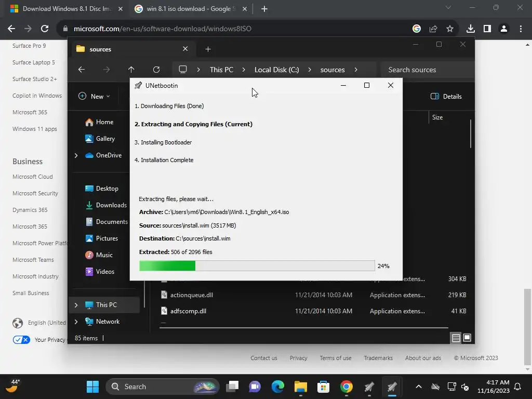532x399 pixels.
Task: Go back in File Explorer
Action: click(82, 70)
